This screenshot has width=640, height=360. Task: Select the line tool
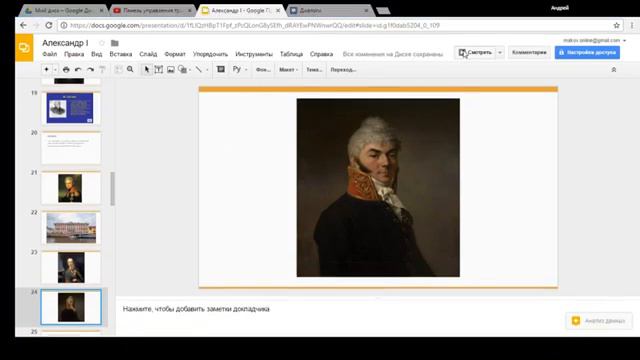click(199, 70)
